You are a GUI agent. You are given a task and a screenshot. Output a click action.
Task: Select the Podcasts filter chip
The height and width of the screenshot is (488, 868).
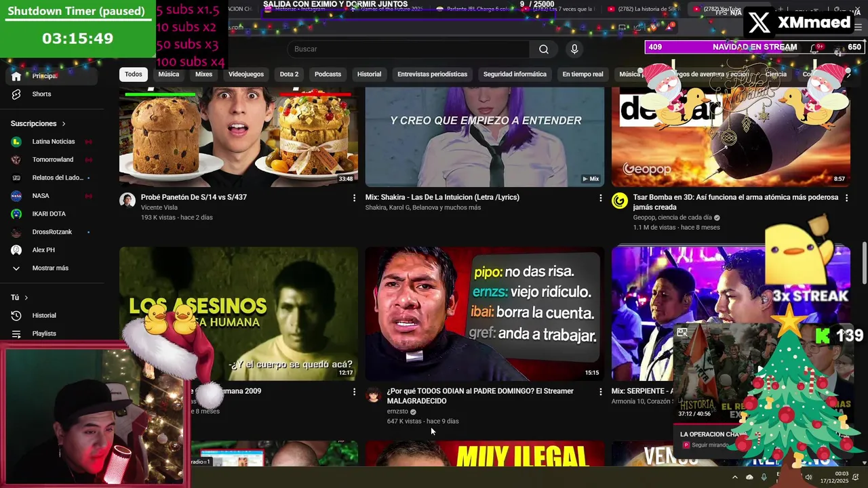(x=328, y=75)
